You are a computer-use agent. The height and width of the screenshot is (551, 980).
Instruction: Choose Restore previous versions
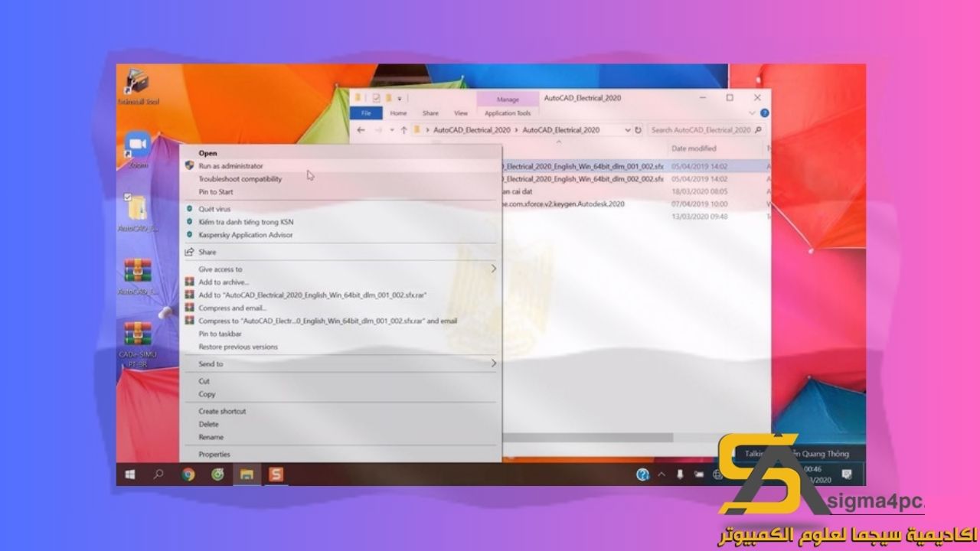pyautogui.click(x=238, y=347)
